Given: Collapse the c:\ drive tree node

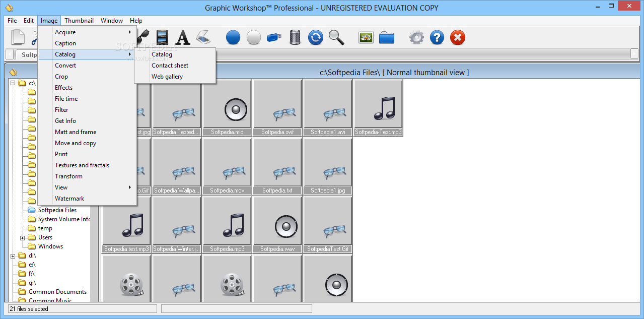Looking at the screenshot, I should pyautogui.click(x=13, y=83).
